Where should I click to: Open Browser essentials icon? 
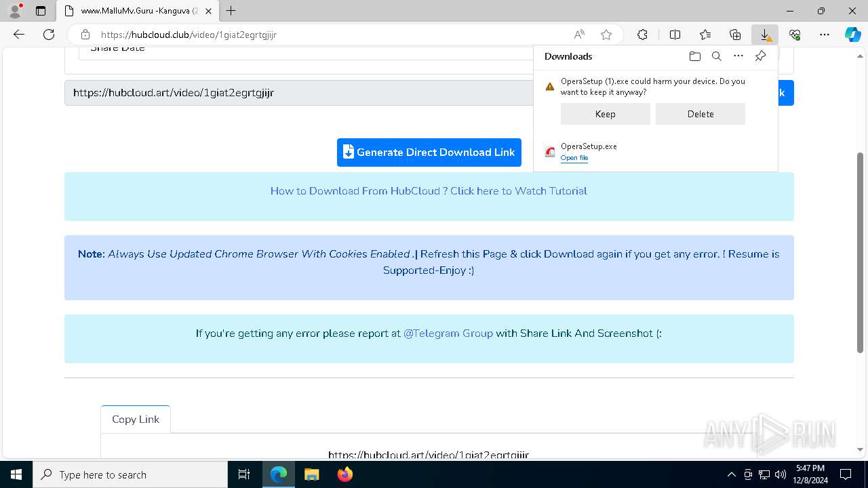click(795, 35)
